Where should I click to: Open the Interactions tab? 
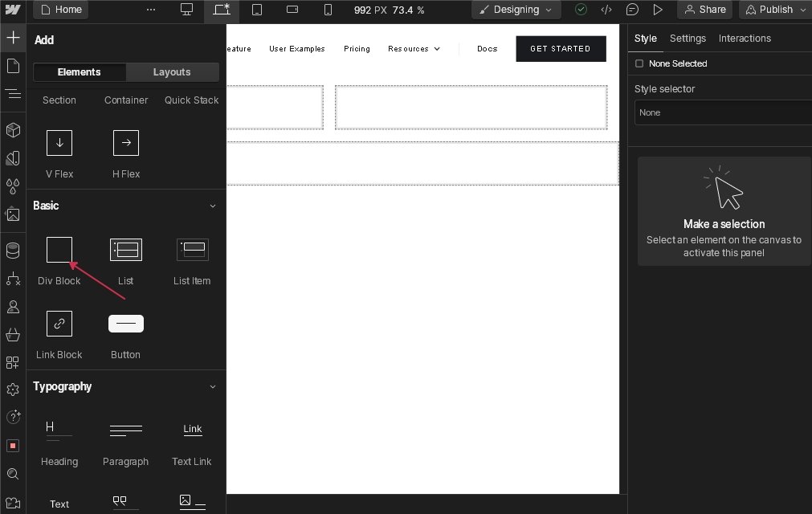click(744, 39)
